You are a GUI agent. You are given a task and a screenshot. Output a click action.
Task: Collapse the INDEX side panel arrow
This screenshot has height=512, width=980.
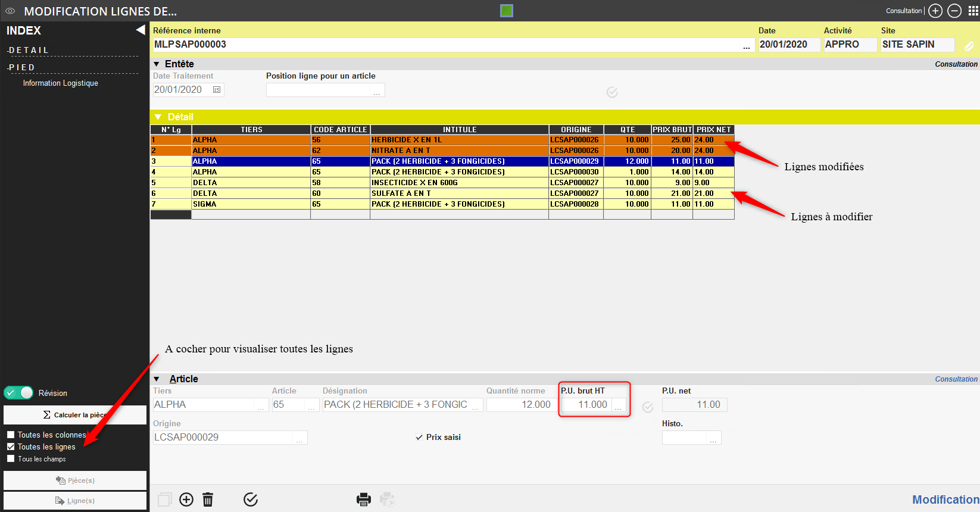141,30
